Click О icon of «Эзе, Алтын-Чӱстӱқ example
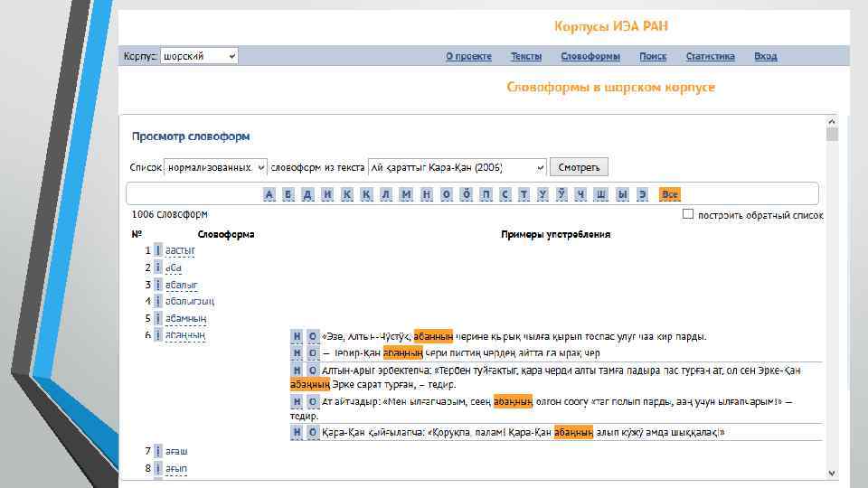Screen dimensions: 868x488 313,336
